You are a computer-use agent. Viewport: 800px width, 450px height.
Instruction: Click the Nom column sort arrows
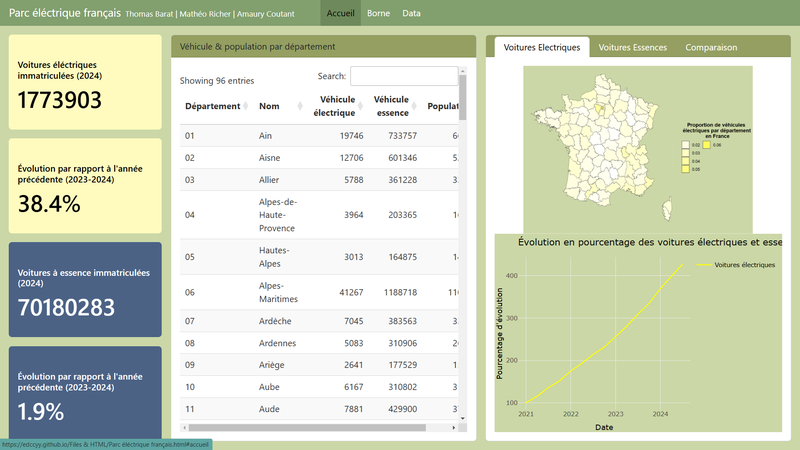tap(300, 107)
